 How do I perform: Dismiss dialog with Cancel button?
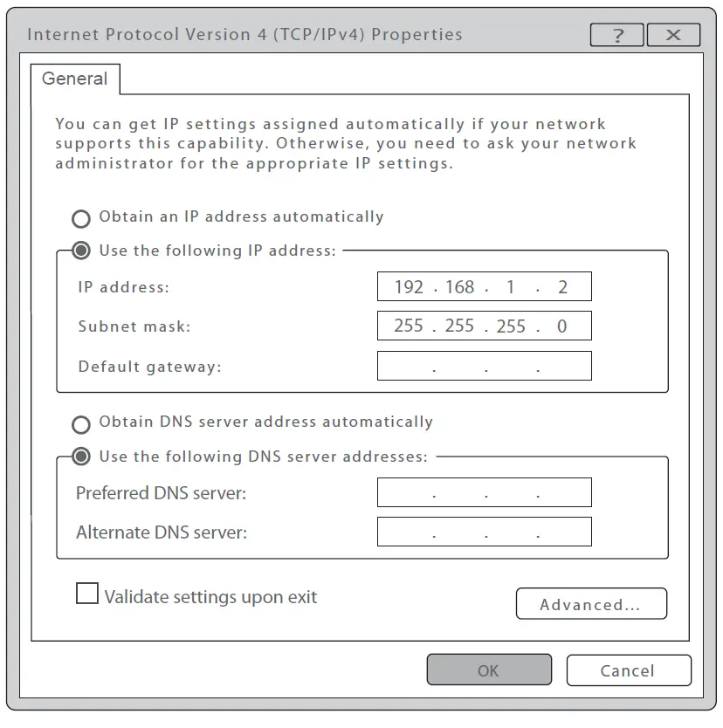(x=629, y=670)
